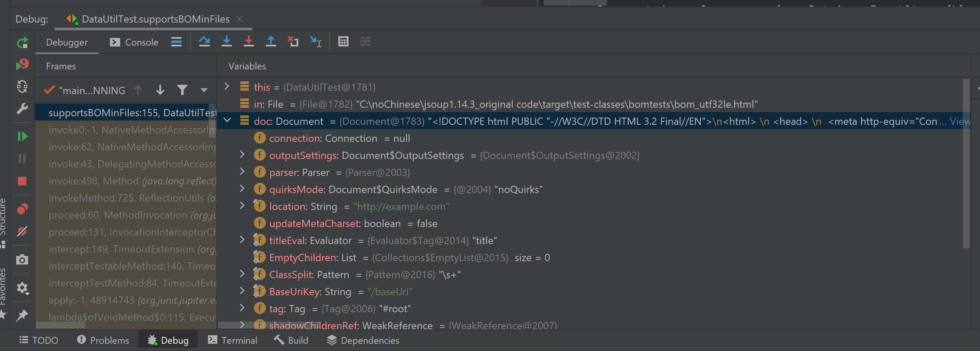Pause the program

tap(22, 158)
